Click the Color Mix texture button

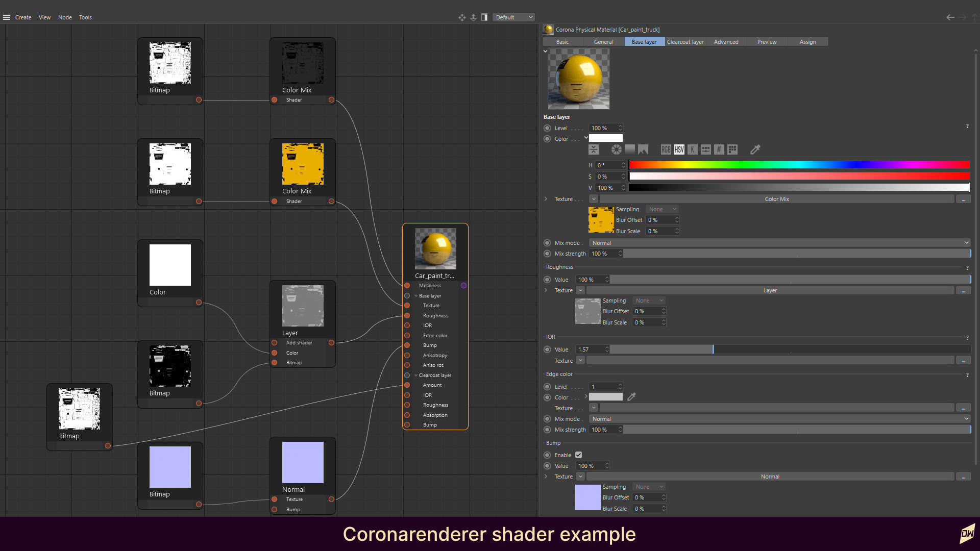tap(777, 199)
